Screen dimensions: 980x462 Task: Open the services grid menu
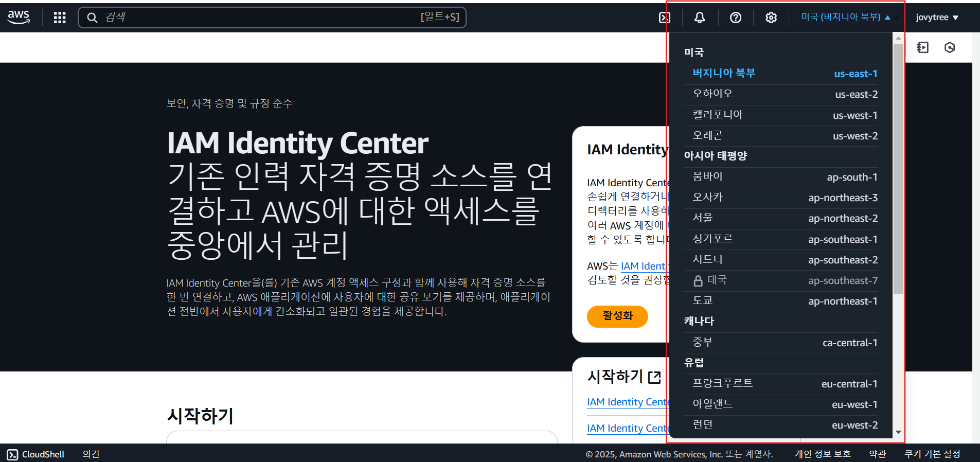pos(60,17)
